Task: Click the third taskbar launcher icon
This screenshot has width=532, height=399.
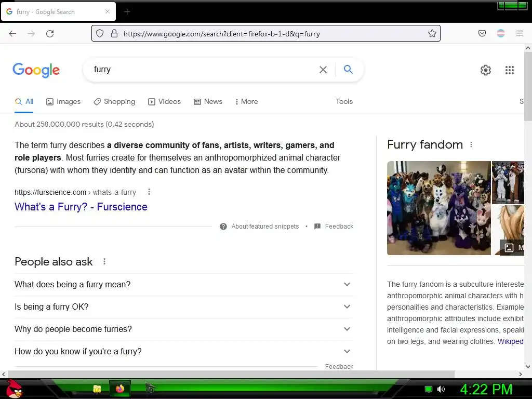Action: tap(150, 388)
